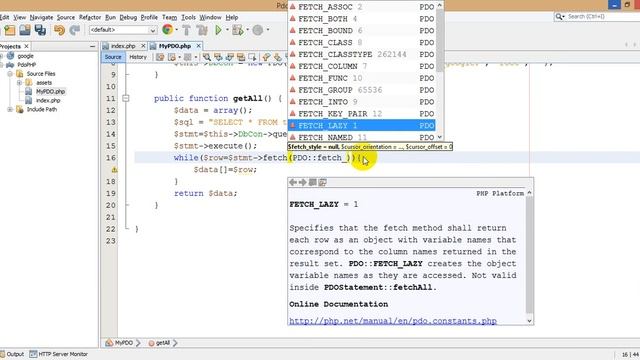Close the Projects panel tab
Image resolution: width=640 pixels, height=360 pixels.
tap(27, 47)
